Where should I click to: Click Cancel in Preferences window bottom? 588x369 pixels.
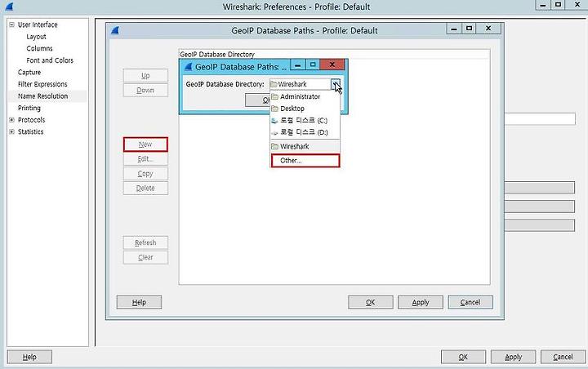[x=563, y=357]
